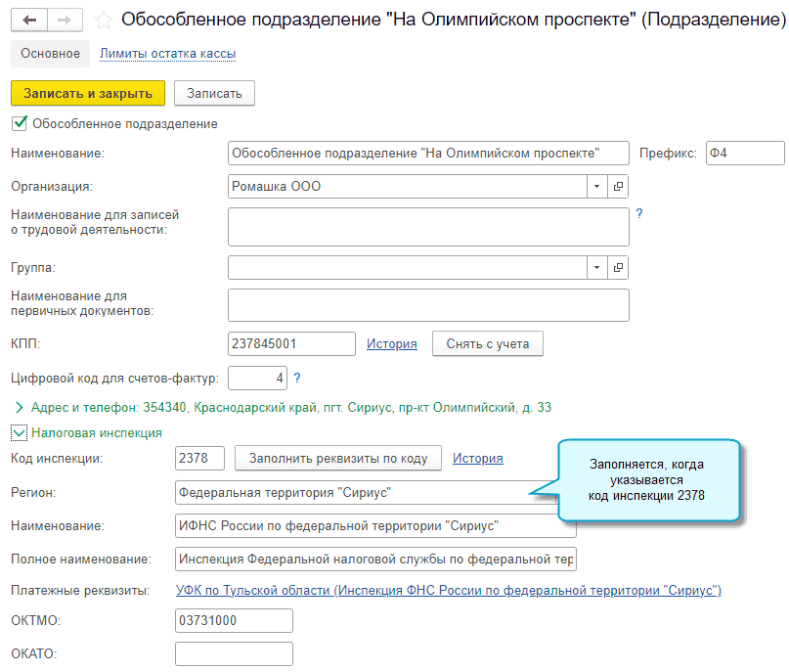Open the Группа record with the open icon
The height and width of the screenshot is (672, 789).
click(618, 267)
